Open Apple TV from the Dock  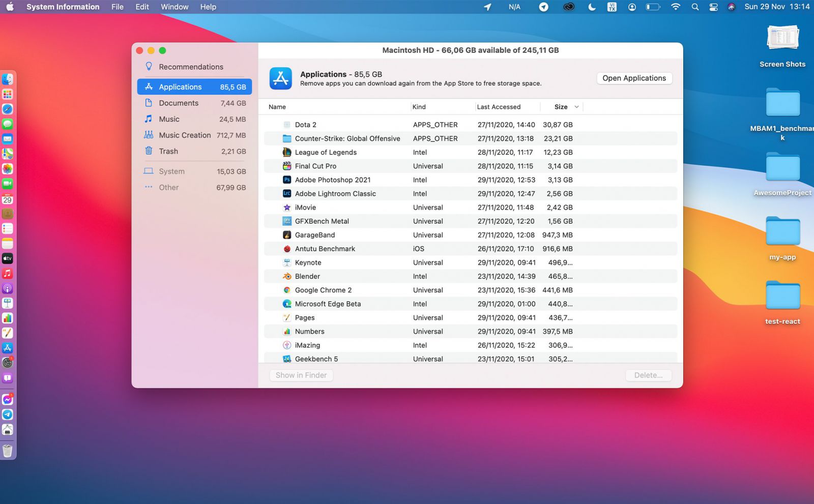coord(8,258)
